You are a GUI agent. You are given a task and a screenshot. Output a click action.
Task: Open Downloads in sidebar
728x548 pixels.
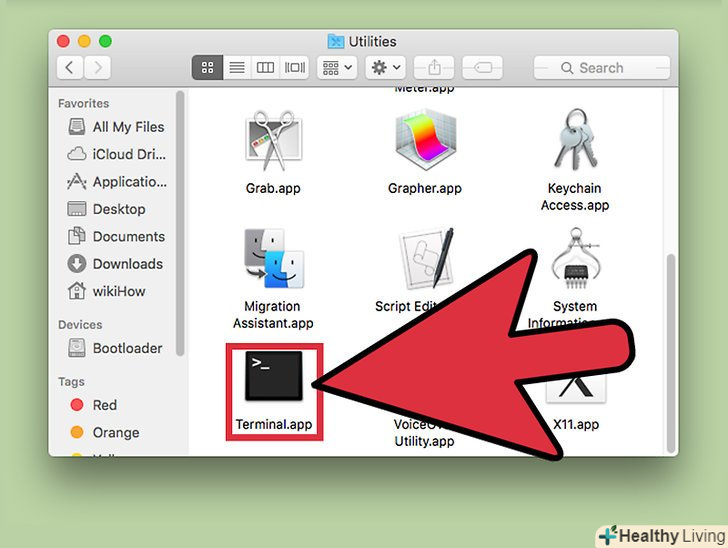point(115,264)
